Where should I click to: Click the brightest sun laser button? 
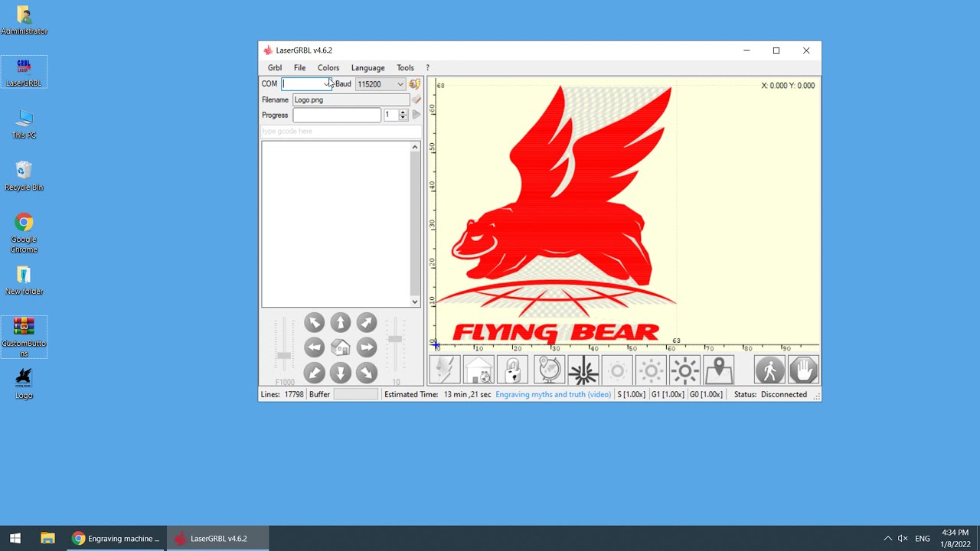(x=684, y=370)
